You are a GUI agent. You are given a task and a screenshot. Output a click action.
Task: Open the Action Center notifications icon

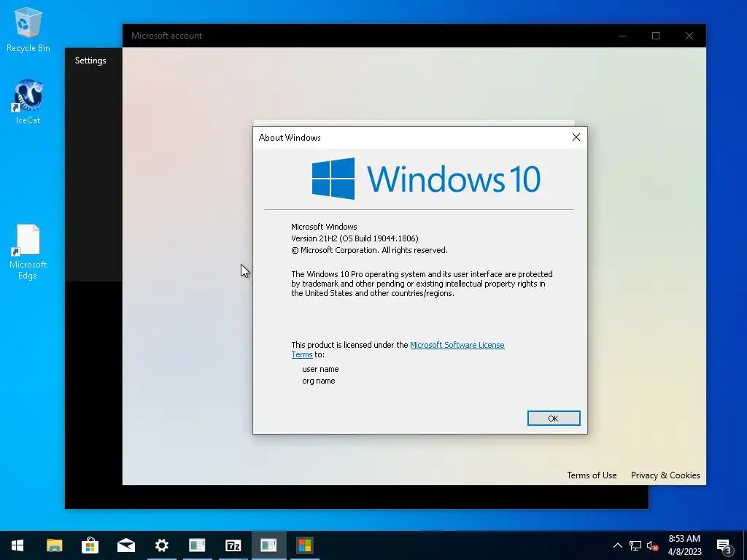coord(724,547)
